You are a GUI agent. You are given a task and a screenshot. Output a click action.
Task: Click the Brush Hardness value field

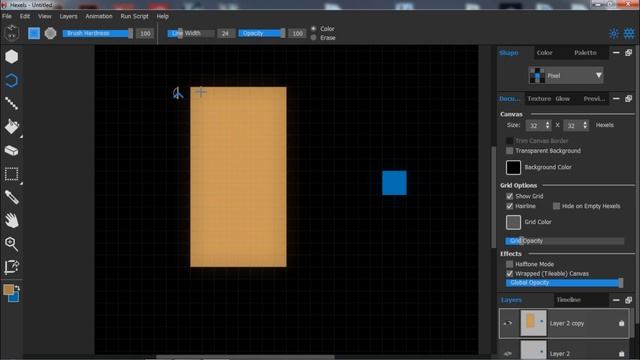(x=145, y=33)
